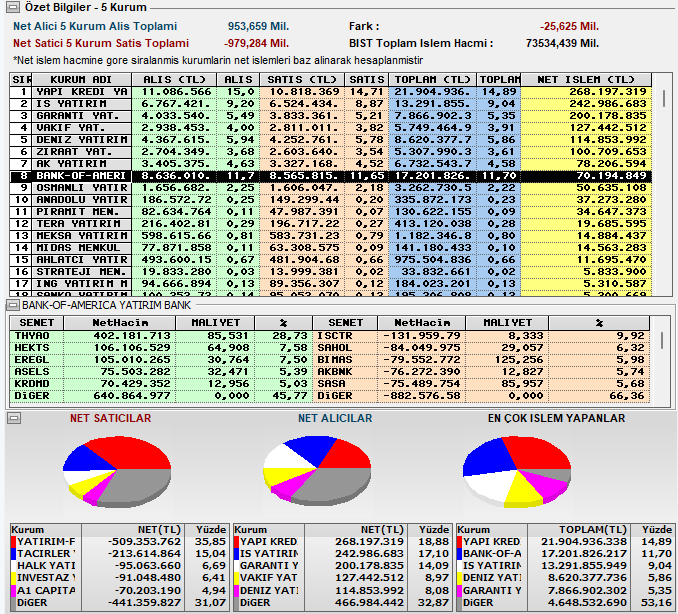Click the right MALIYET column header
The height and width of the screenshot is (614, 678).
[x=507, y=323]
